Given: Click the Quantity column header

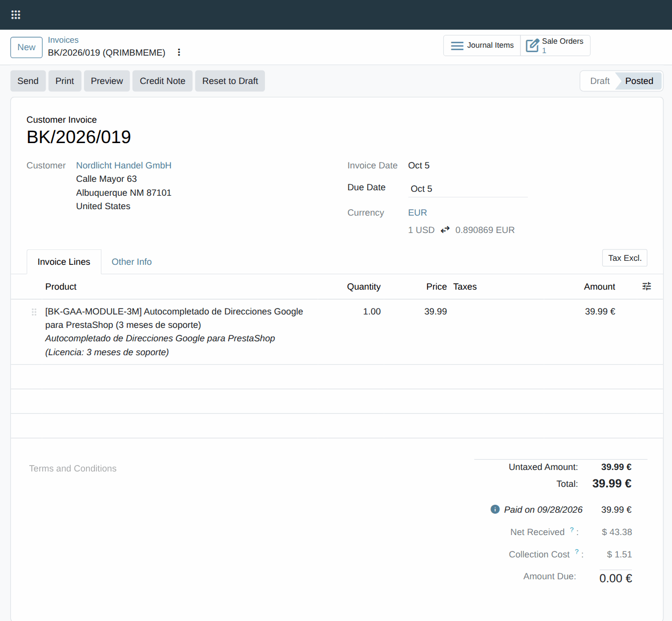Looking at the screenshot, I should point(364,287).
